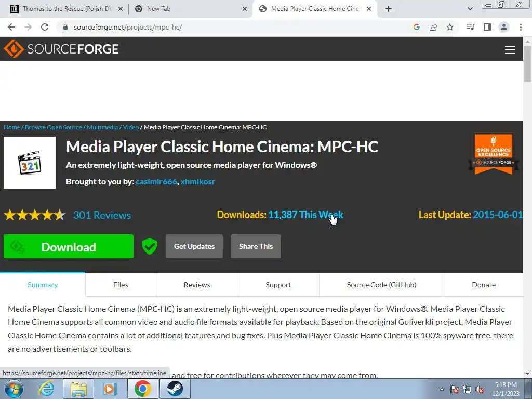The width and height of the screenshot is (532, 399).
Task: Click the MPC-HC 321 project icon
Action: click(30, 163)
